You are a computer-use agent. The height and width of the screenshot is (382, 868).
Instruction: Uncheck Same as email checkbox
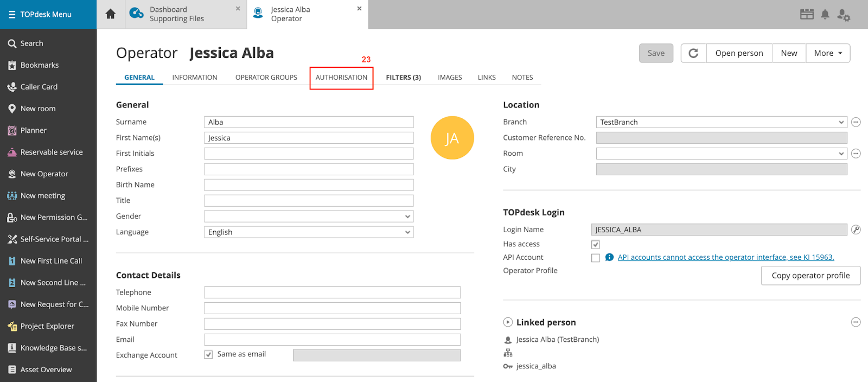(x=208, y=355)
